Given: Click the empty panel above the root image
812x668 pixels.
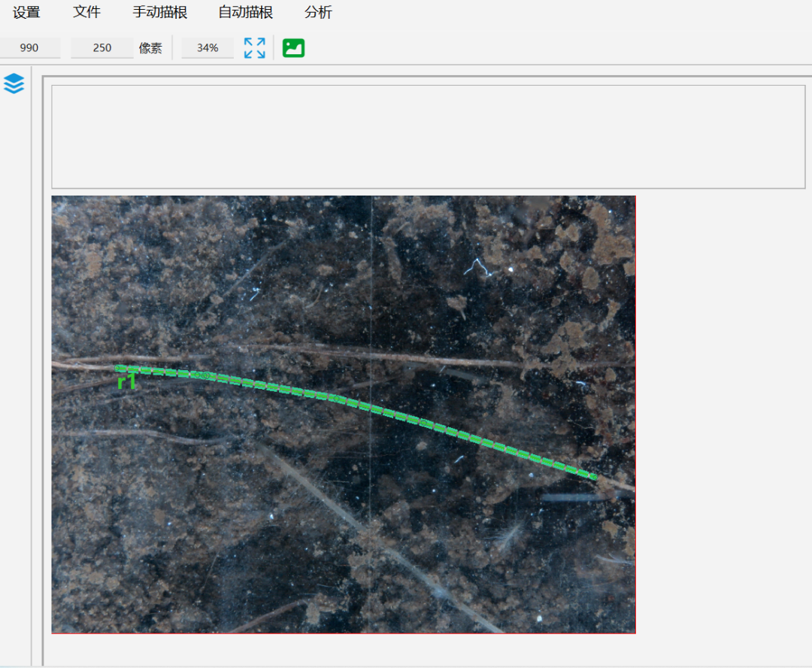Looking at the screenshot, I should click(x=428, y=136).
